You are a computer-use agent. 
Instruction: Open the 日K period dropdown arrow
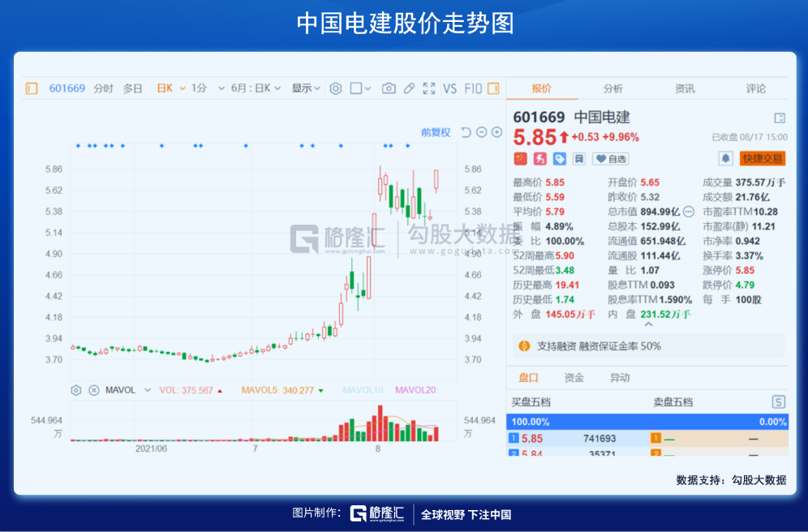[x=182, y=88]
